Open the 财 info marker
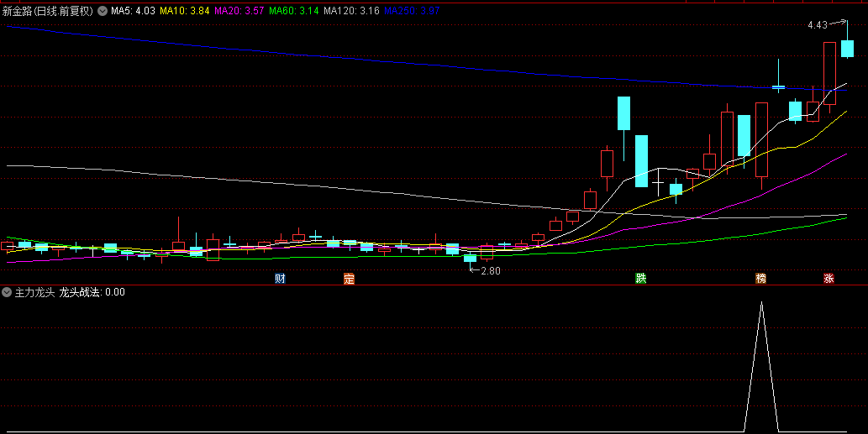This screenshot has height=434, width=868. 280,278
